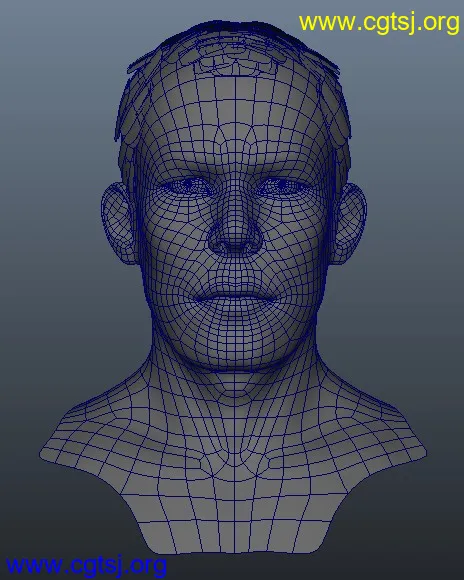Select the ear on the image's left side

pos(119,223)
